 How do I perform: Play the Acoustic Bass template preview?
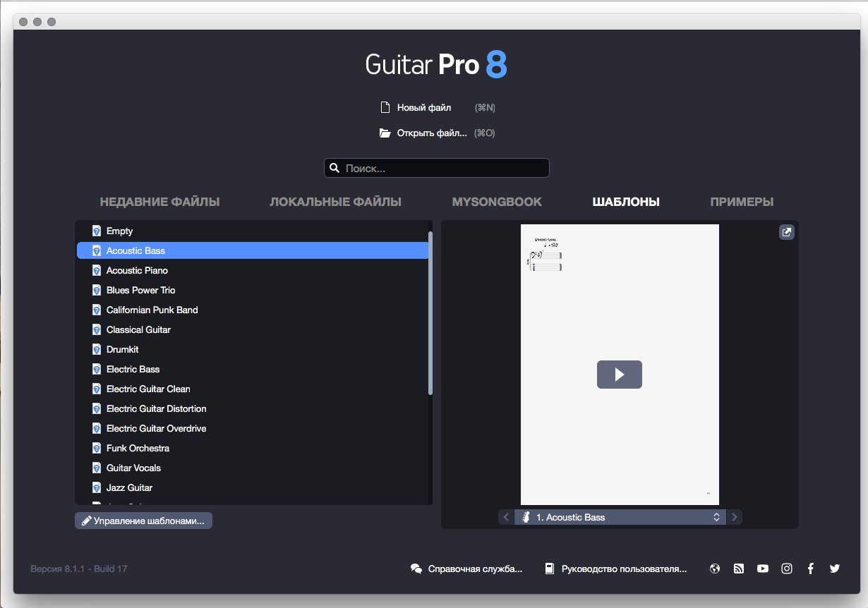coord(619,375)
